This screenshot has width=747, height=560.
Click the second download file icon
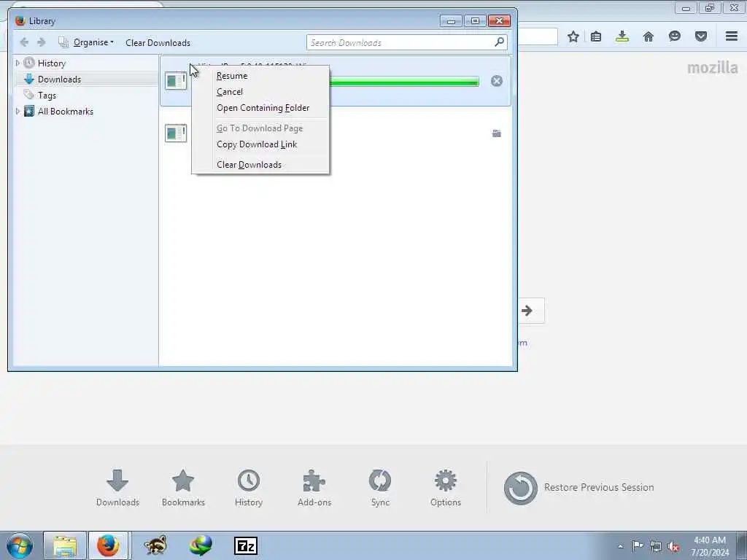point(176,133)
